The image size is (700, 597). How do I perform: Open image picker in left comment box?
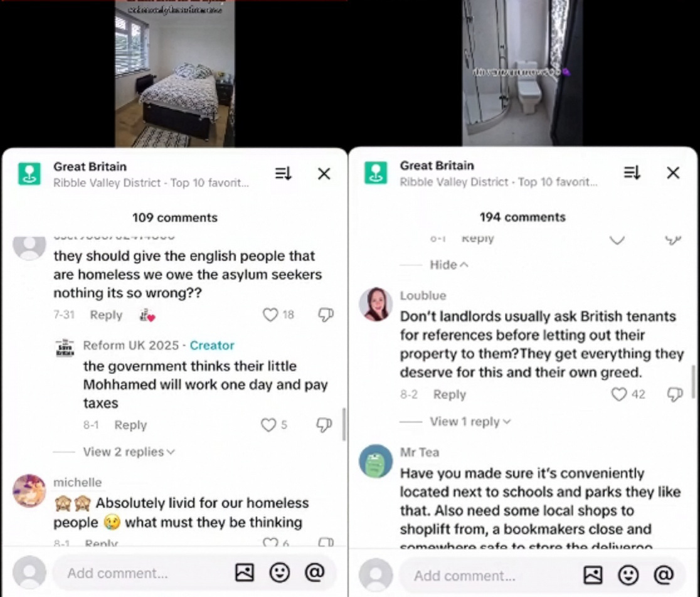(244, 573)
